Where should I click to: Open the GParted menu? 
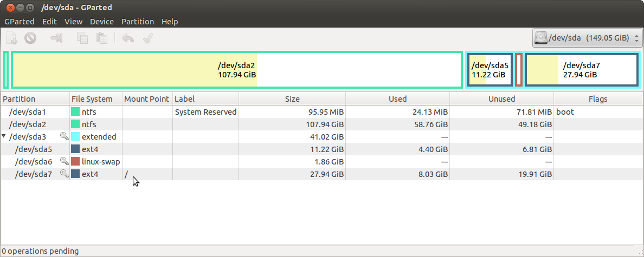point(20,21)
